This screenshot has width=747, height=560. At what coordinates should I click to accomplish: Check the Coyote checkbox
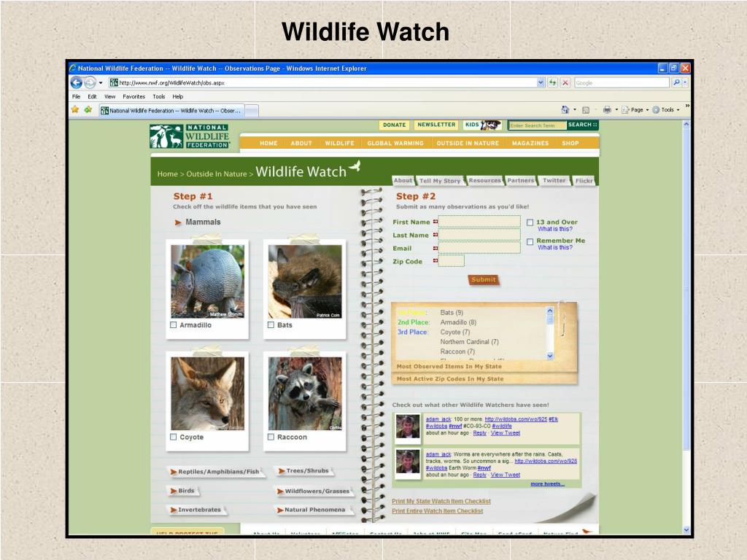174,437
